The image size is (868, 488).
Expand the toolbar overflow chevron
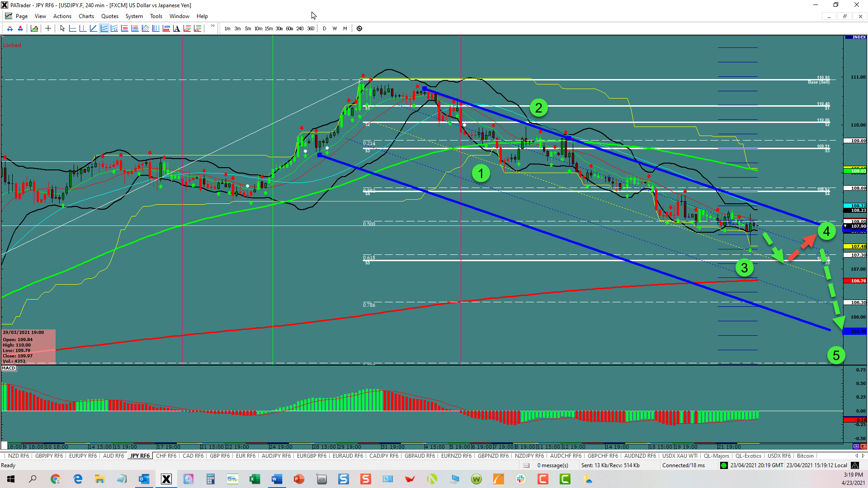pos(212,26)
